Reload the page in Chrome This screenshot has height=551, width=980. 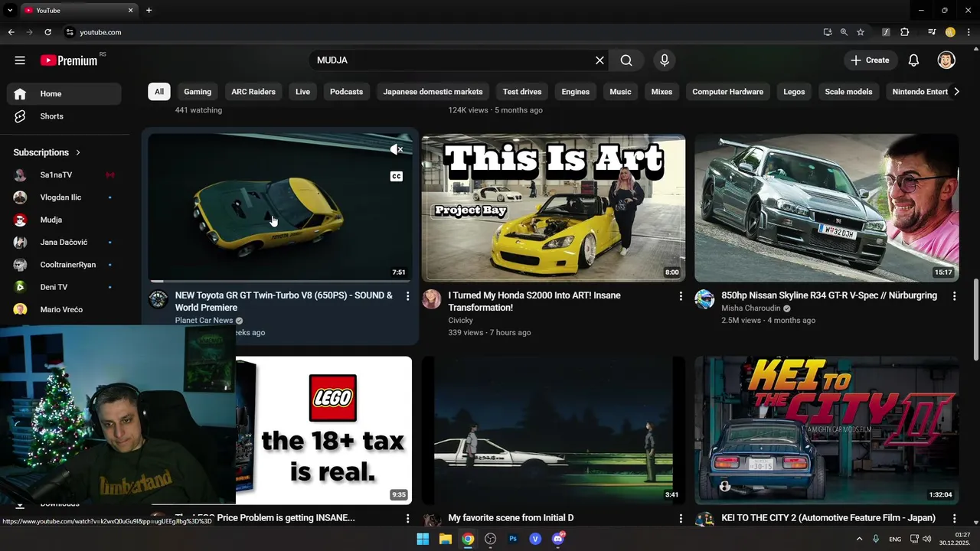[47, 32]
